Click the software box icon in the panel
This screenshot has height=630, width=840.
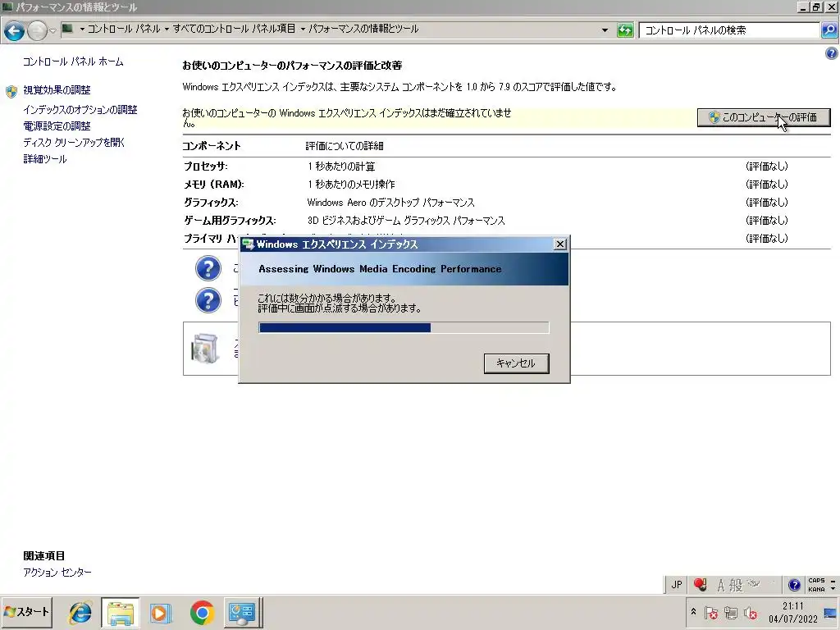click(205, 348)
